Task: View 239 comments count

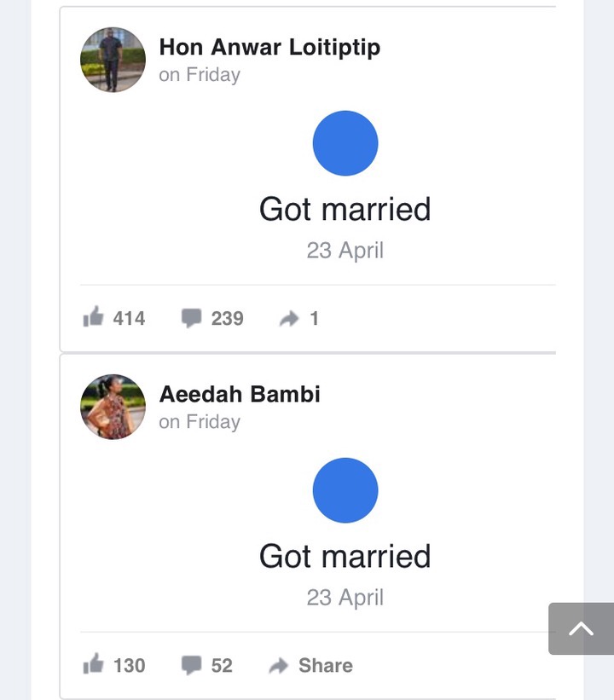Action: tap(228, 318)
